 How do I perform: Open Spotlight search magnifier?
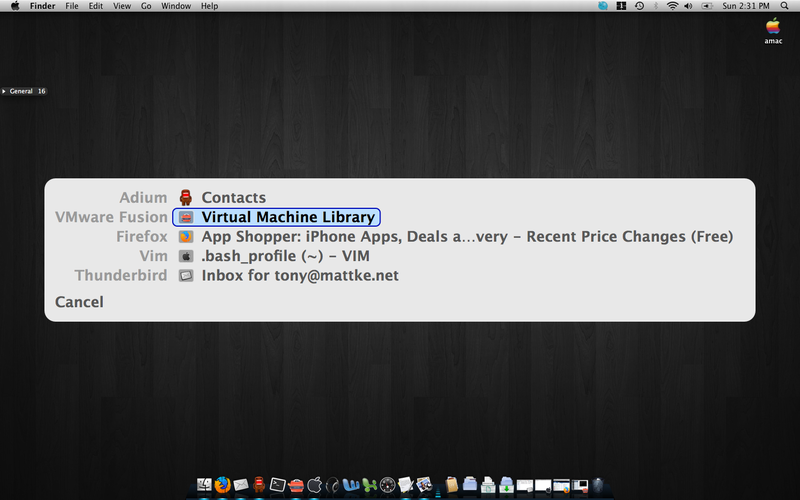click(785, 6)
